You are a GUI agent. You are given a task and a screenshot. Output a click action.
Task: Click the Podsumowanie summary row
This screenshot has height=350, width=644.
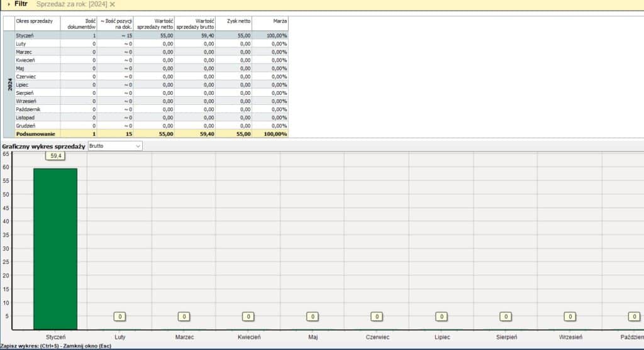[x=37, y=134]
